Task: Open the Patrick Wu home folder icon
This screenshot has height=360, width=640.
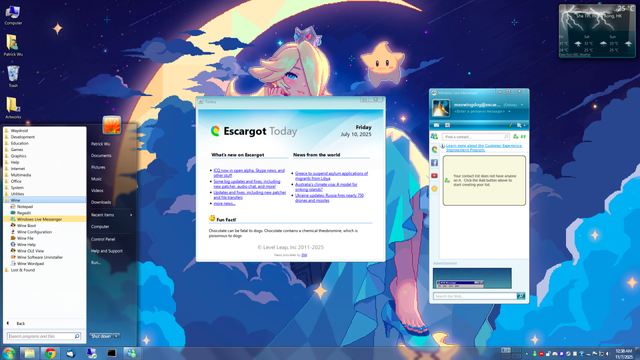Action: click(13, 45)
